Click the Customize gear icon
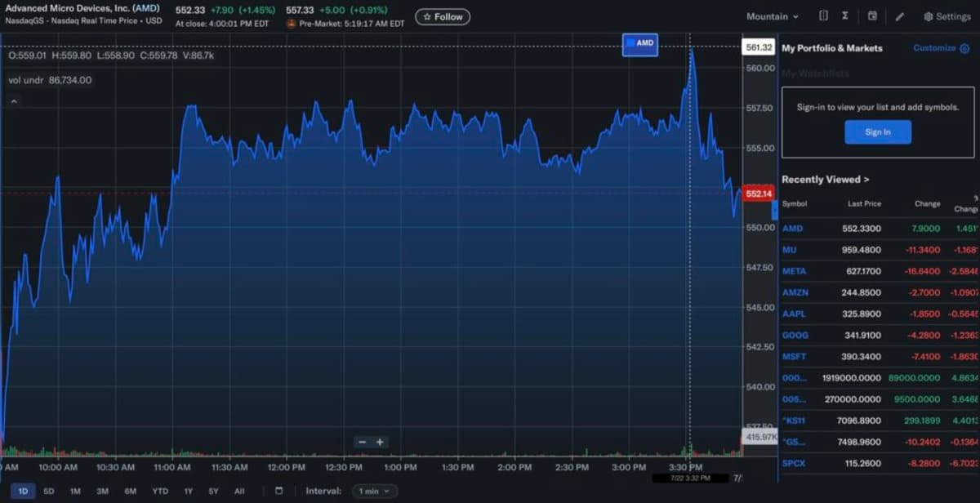The height and width of the screenshot is (503, 980). (964, 48)
